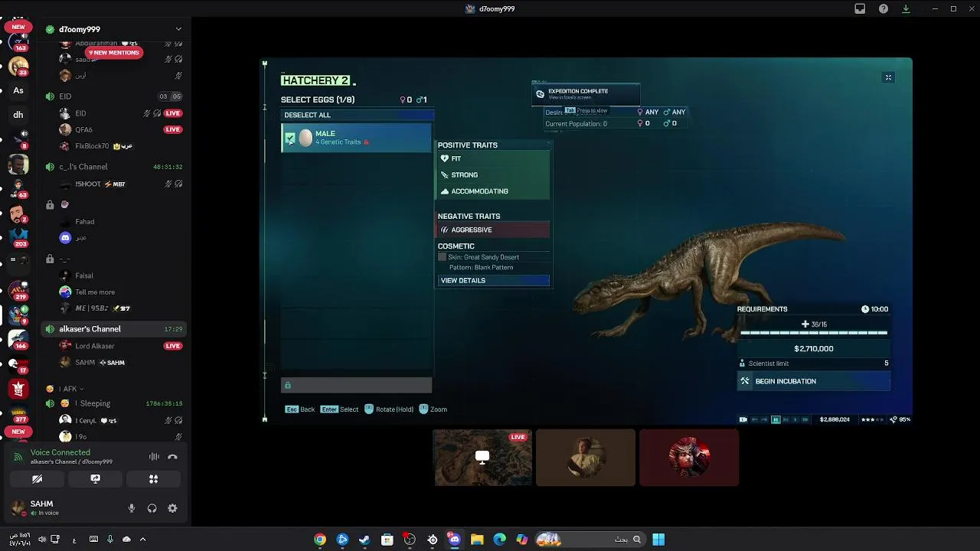Open the LIVE map stream thumbnail
Image resolution: width=980 pixels, height=551 pixels.
tap(482, 457)
